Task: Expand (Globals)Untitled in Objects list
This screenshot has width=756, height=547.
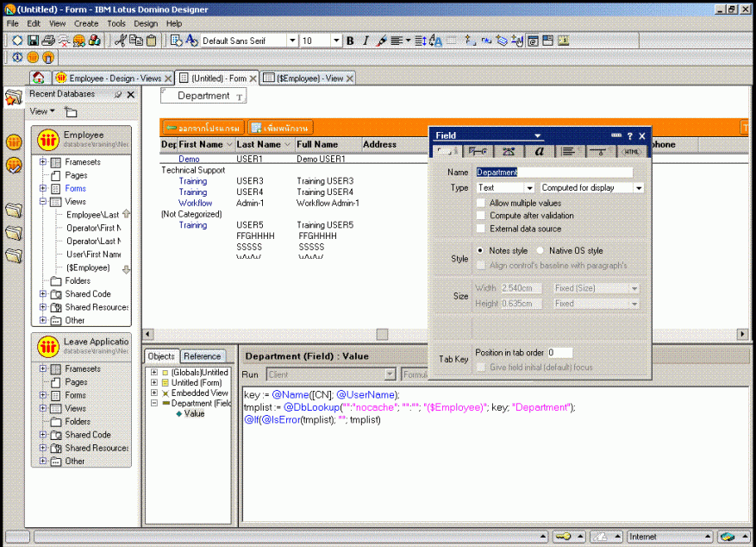Action: (x=153, y=373)
